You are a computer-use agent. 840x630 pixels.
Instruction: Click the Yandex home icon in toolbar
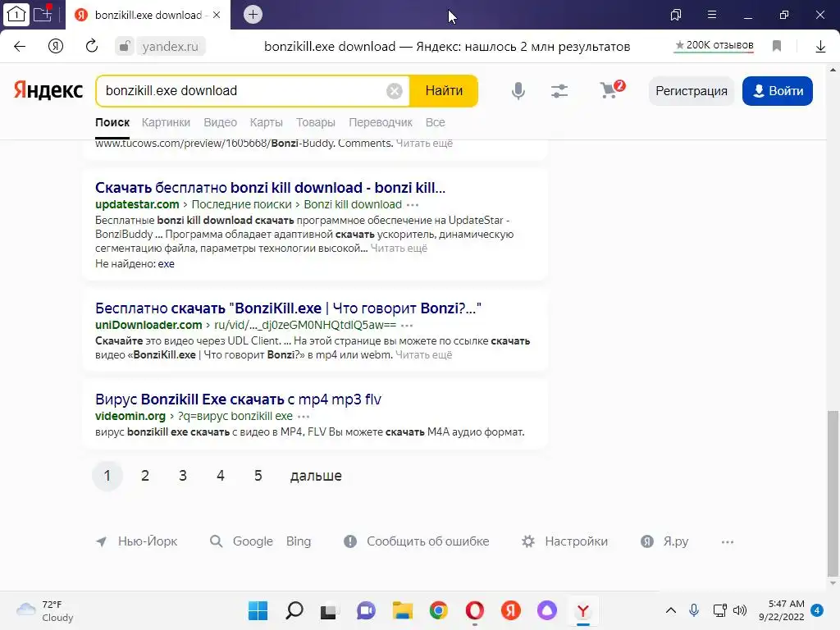click(56, 46)
